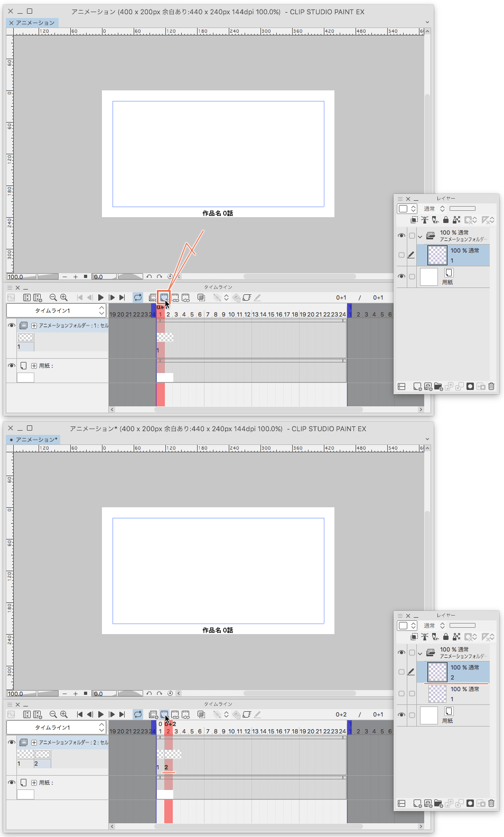Toggle loop playback in upper timeline
Image resolution: width=504 pixels, height=837 pixels.
coord(138,297)
